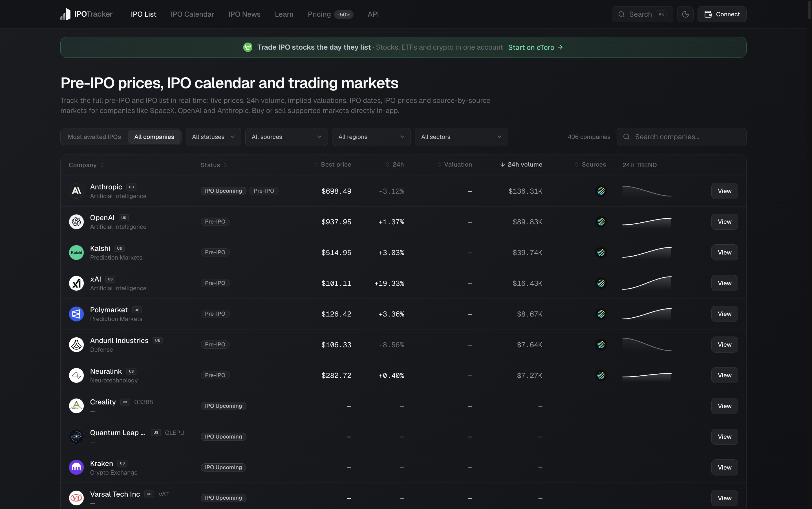This screenshot has height=509, width=812.
Task: Click the Connect wallet button
Action: tap(722, 14)
